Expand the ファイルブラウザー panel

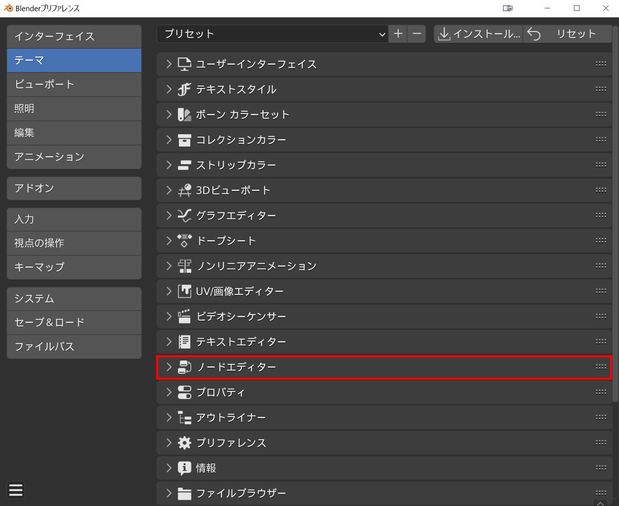click(169, 493)
